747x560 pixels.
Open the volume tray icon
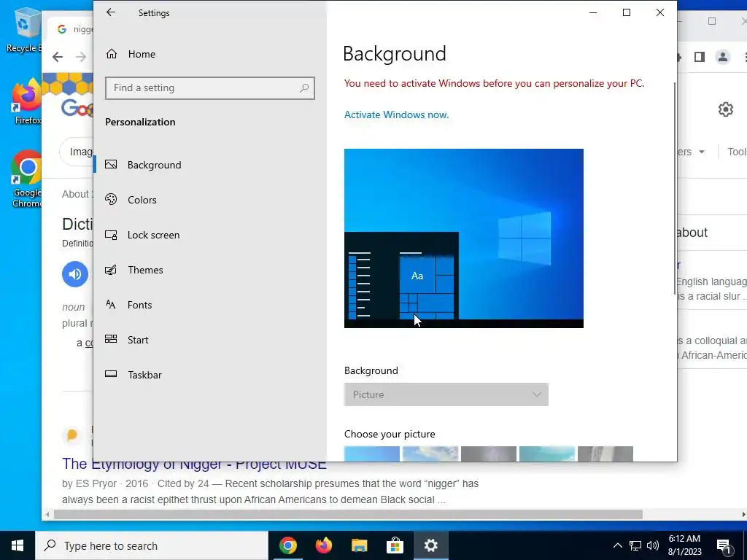point(653,545)
